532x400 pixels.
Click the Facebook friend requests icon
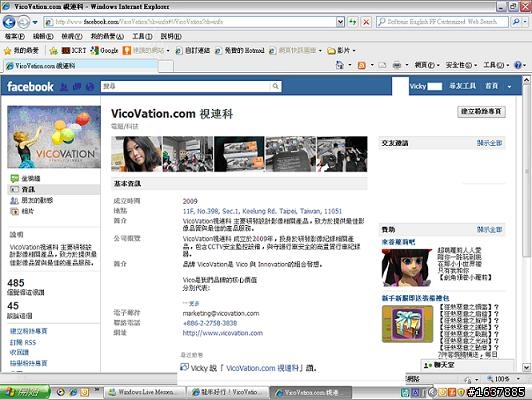click(64, 87)
